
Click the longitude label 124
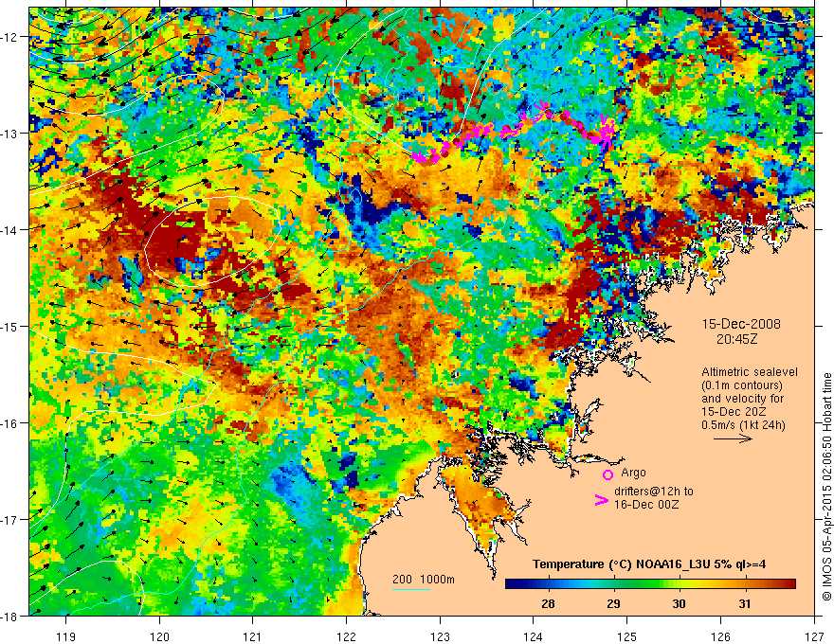(x=534, y=636)
